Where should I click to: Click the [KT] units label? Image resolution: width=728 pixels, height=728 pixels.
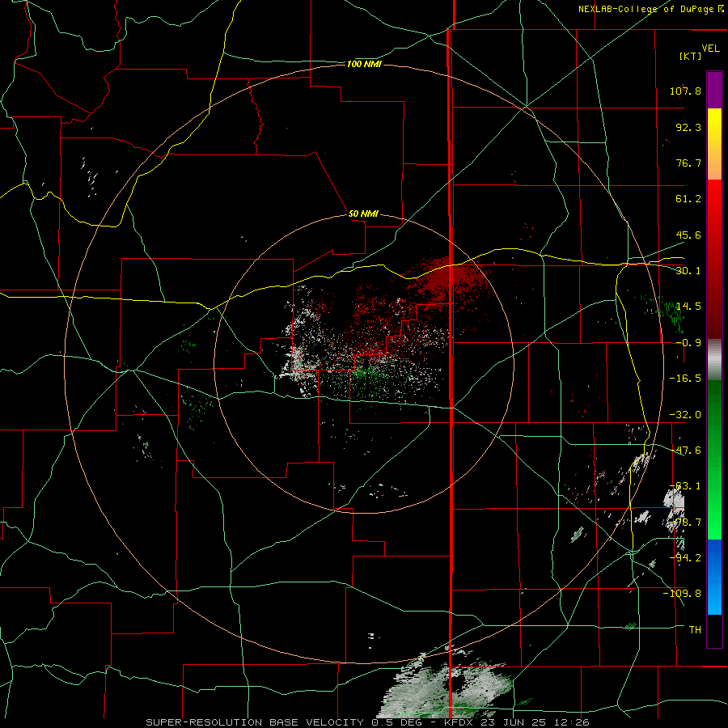[x=691, y=56]
